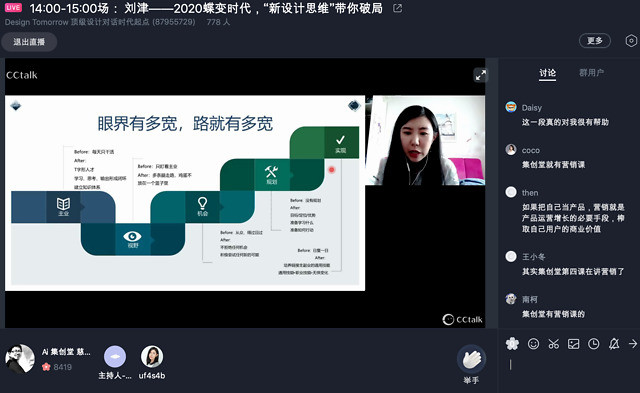Expand the video to fullscreen
This screenshot has width=640, height=393.
(x=480, y=75)
